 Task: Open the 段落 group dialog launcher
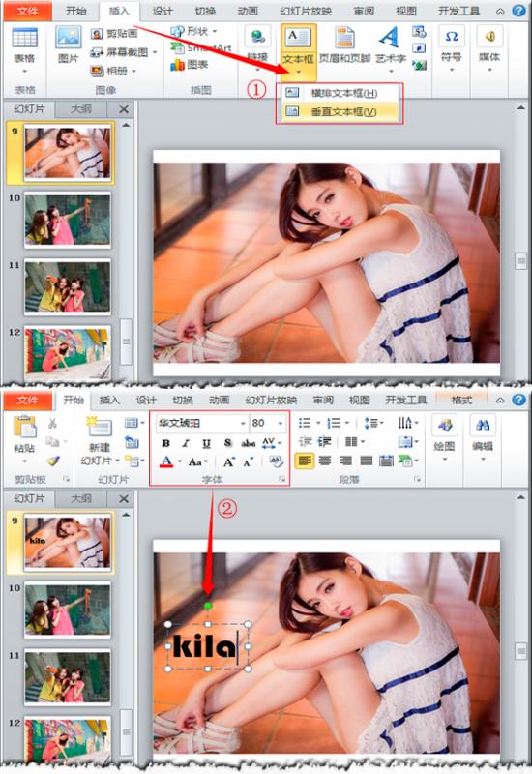417,479
